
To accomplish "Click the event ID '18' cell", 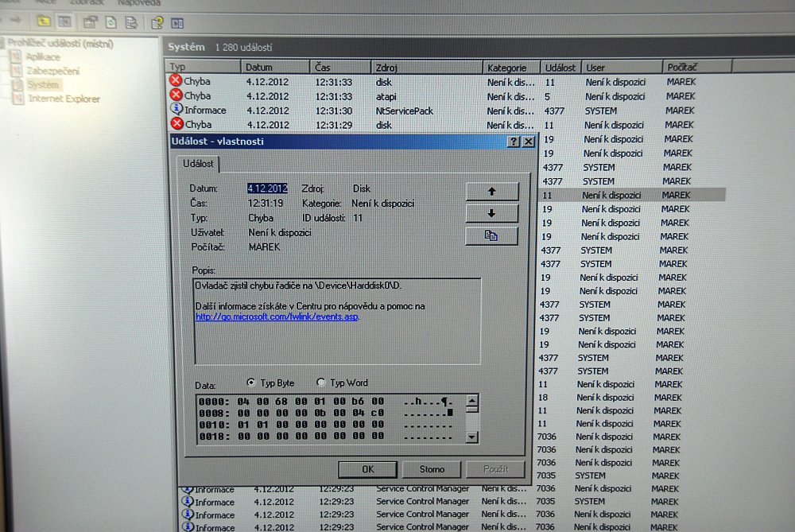I will point(543,397).
